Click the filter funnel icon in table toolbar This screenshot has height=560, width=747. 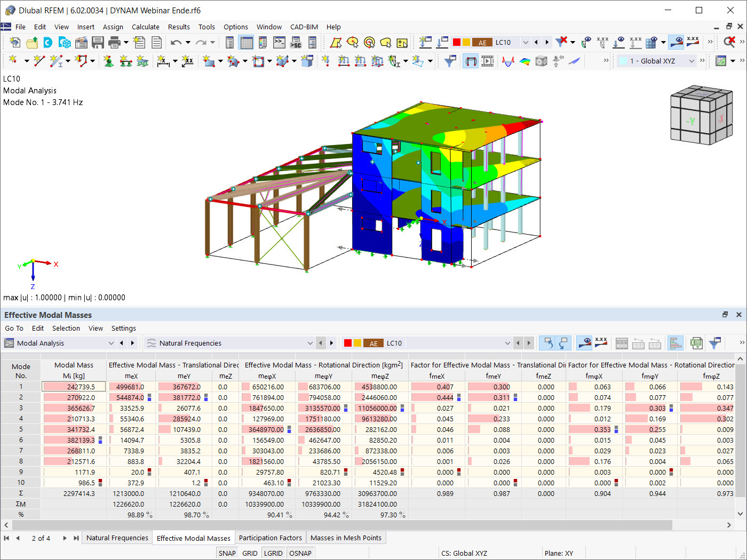click(x=715, y=343)
